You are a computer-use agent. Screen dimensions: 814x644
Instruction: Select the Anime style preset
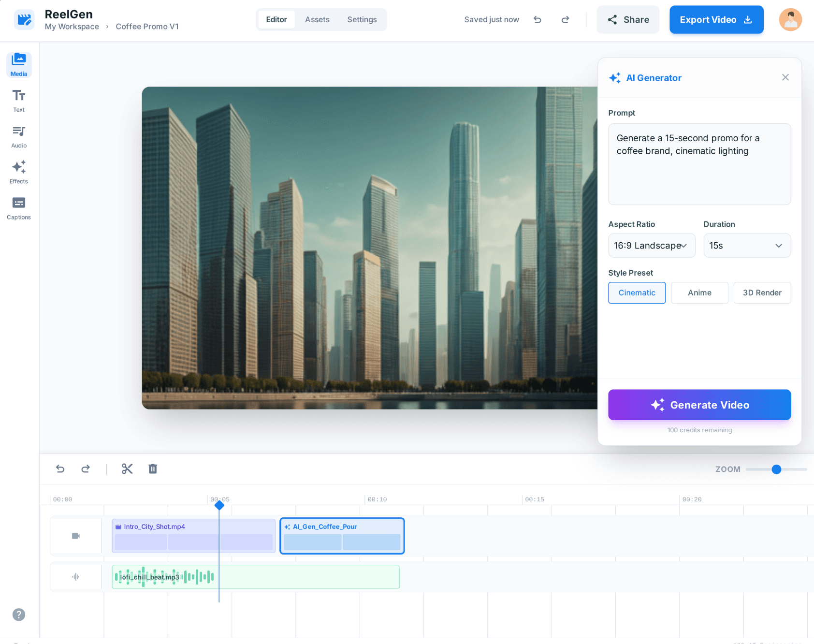point(699,293)
